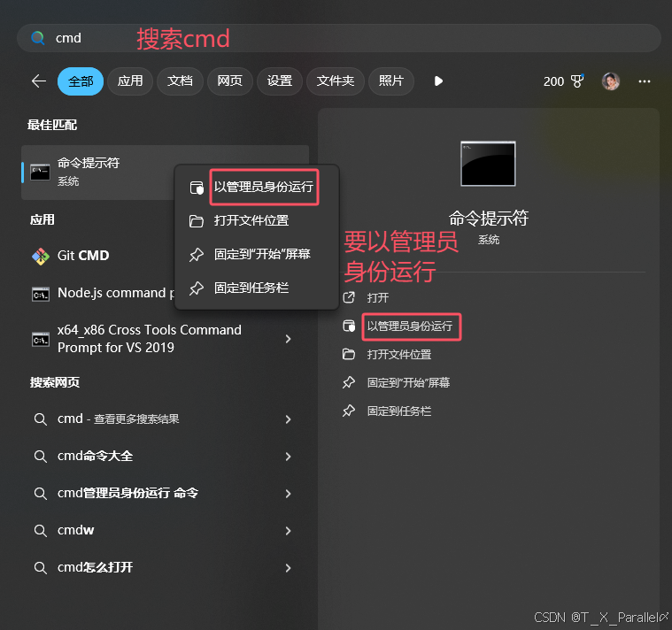Image resolution: width=672 pixels, height=630 pixels.
Task: Click search icon beside cmd命令大全
Action: (41, 456)
